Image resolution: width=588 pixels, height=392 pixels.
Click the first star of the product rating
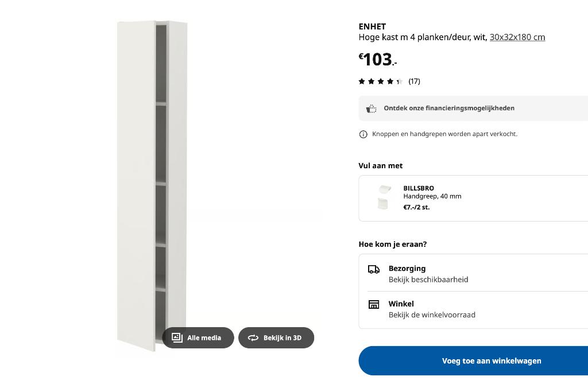(x=362, y=81)
